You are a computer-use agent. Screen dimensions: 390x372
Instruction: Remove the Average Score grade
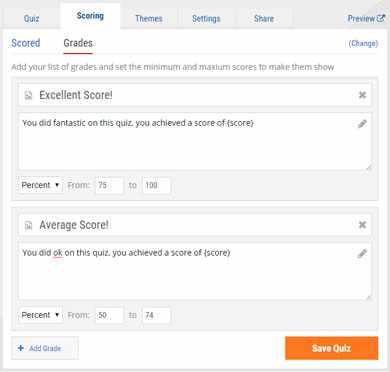click(362, 225)
